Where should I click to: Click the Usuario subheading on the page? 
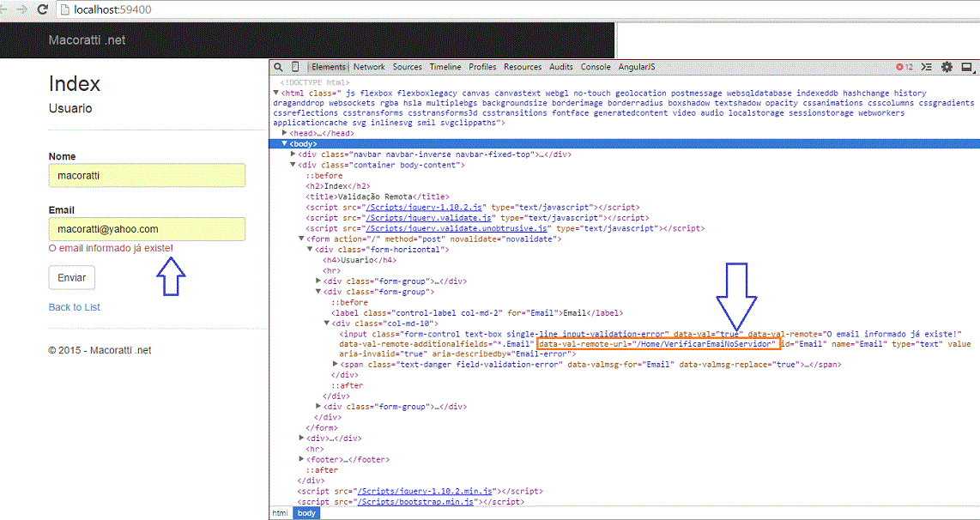click(70, 108)
